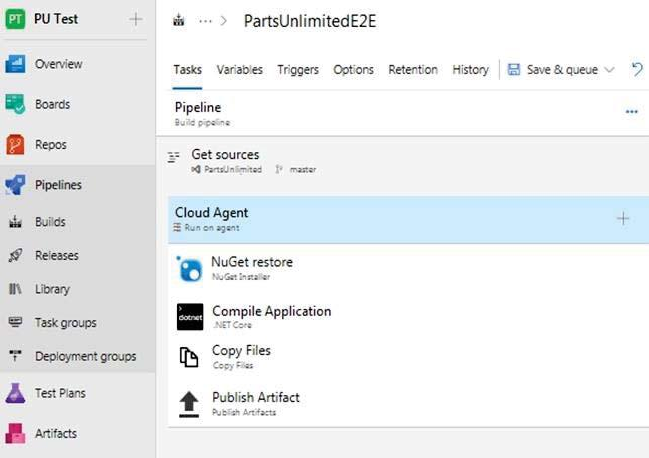Open Deployment groups under Pipelines
Screen dimensions: 649x458
pos(86,356)
